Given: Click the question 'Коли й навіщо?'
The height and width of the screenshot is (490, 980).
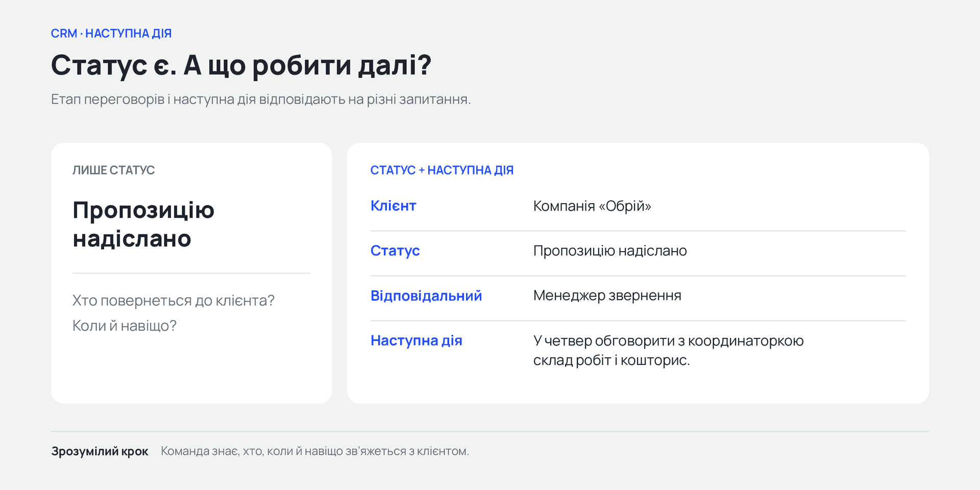Looking at the screenshot, I should coord(125,326).
